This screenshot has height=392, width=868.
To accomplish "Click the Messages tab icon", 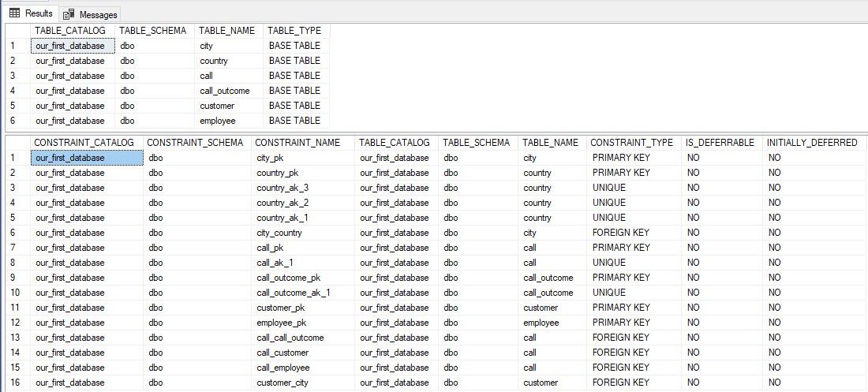I will 69,14.
